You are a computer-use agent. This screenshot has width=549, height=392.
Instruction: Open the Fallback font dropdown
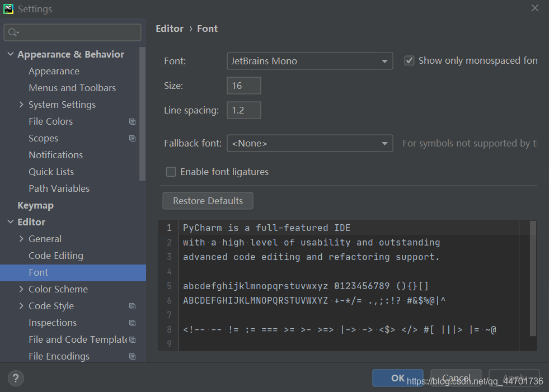[x=310, y=143]
